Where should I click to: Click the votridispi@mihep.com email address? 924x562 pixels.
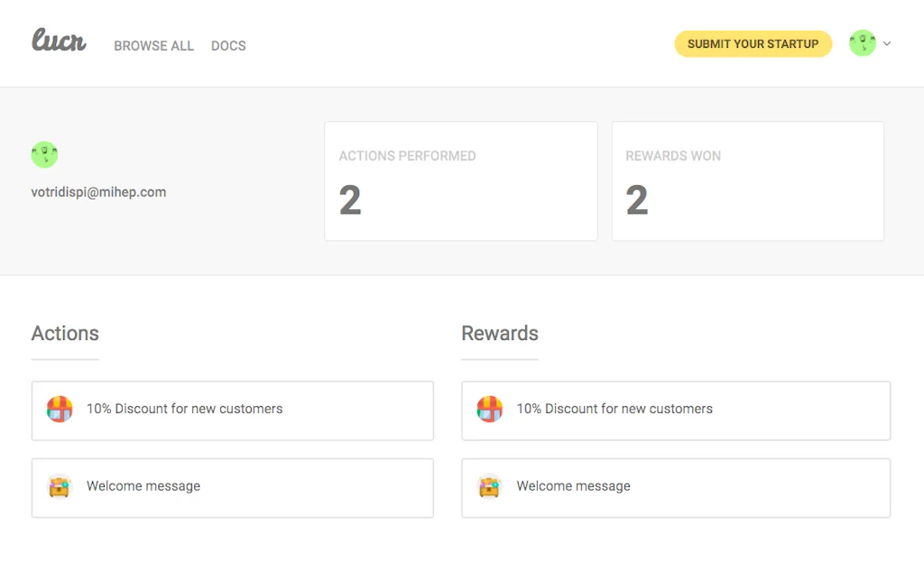tap(98, 192)
